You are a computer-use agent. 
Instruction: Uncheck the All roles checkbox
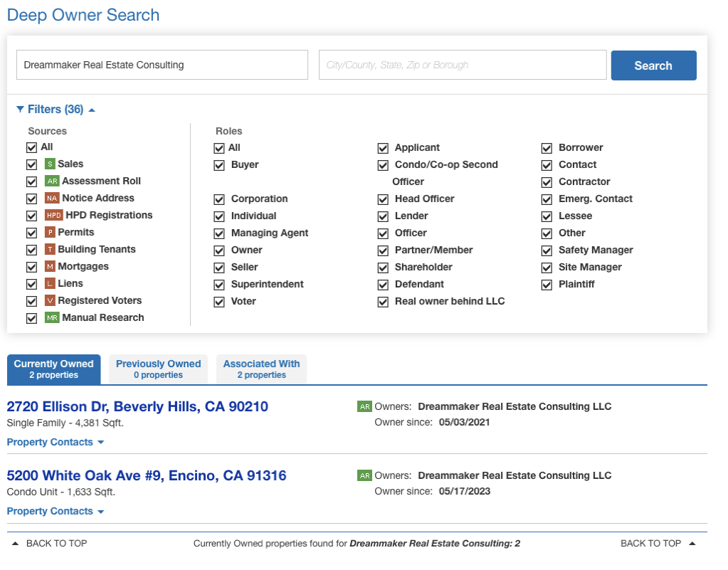coord(219,149)
